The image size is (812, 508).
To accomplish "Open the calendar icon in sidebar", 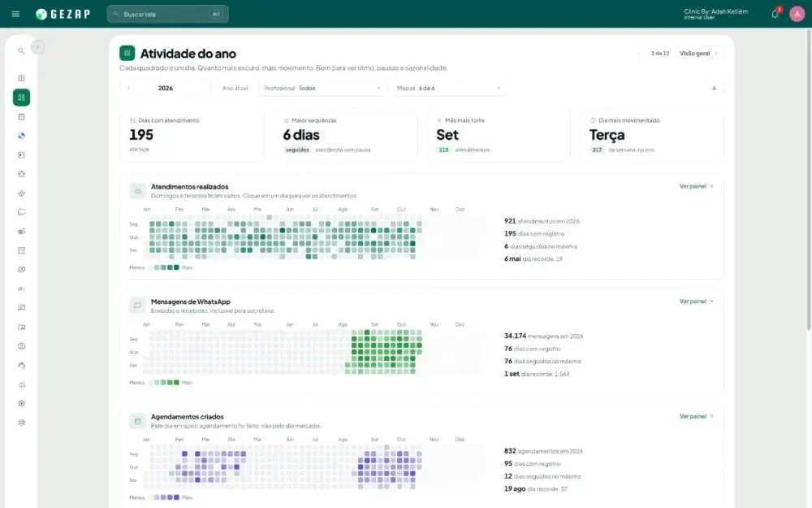I will (21, 116).
